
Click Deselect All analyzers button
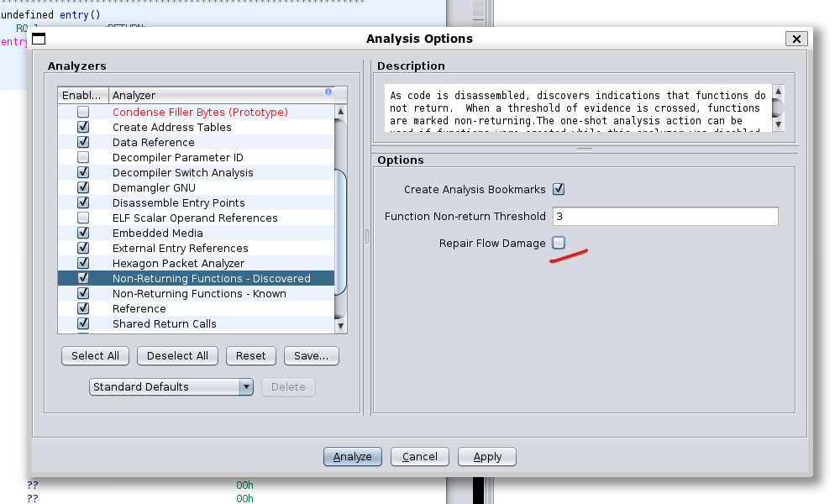point(177,356)
